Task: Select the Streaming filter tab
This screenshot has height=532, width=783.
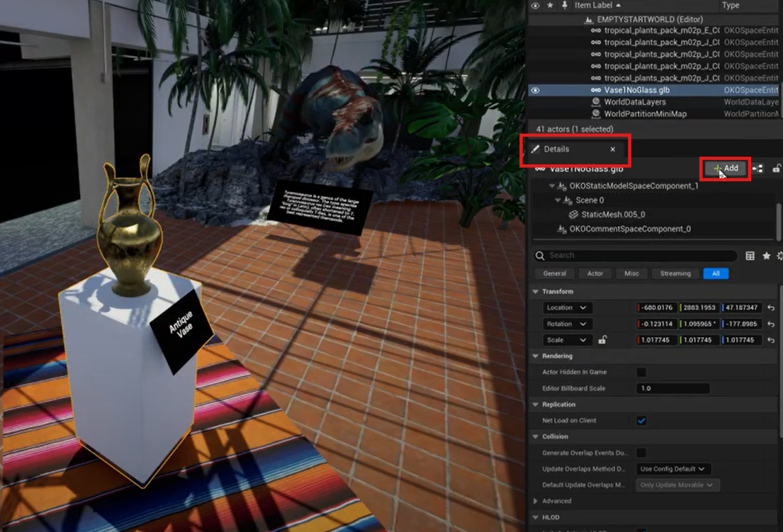Action: pos(675,273)
